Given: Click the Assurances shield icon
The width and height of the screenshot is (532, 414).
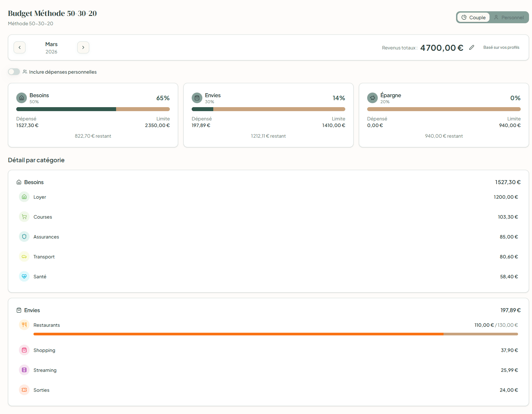Looking at the screenshot, I should (x=24, y=237).
